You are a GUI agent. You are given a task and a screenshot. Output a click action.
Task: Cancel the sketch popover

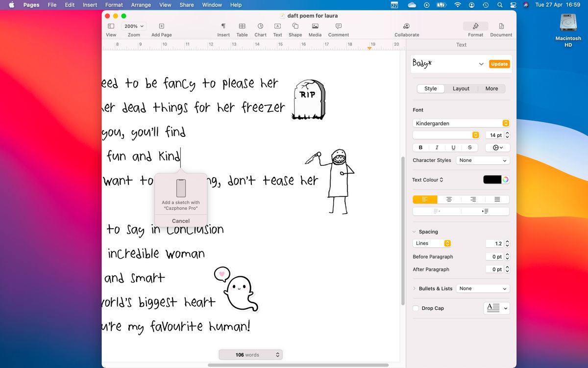[180, 221]
